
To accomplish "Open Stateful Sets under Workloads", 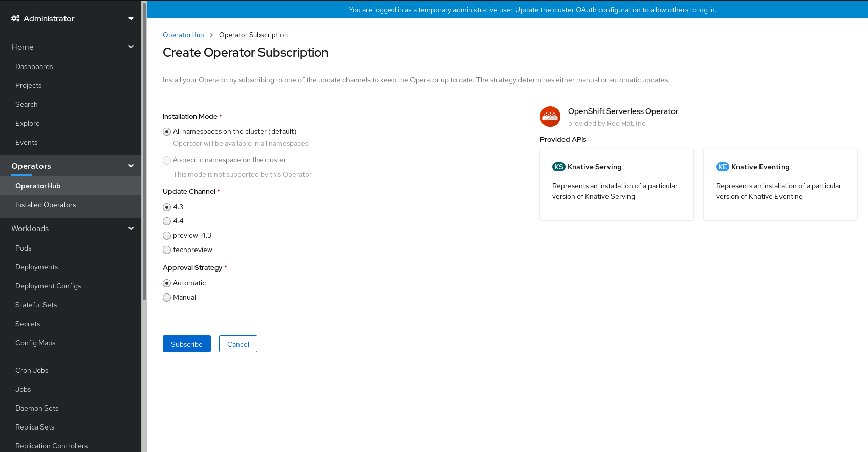I will click(36, 305).
